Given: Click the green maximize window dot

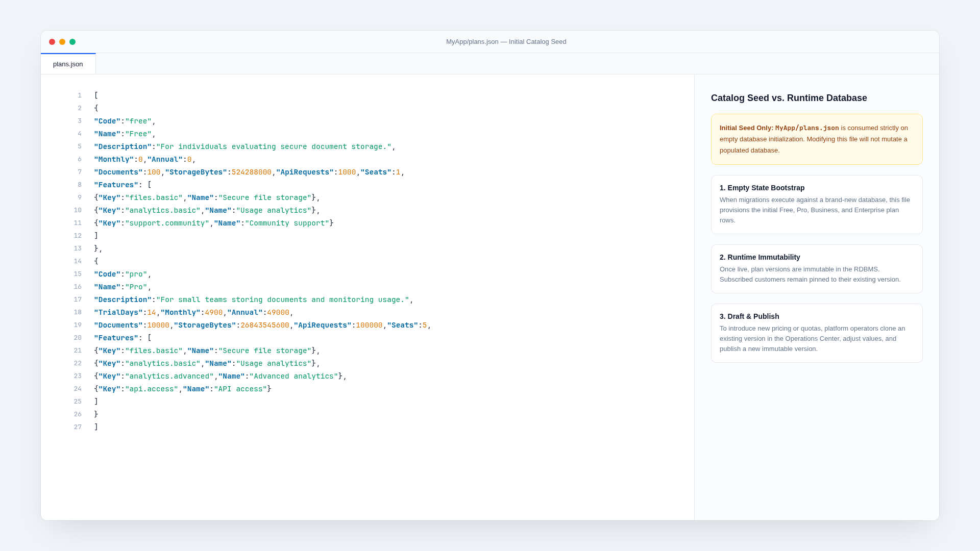Looking at the screenshot, I should coord(72,42).
